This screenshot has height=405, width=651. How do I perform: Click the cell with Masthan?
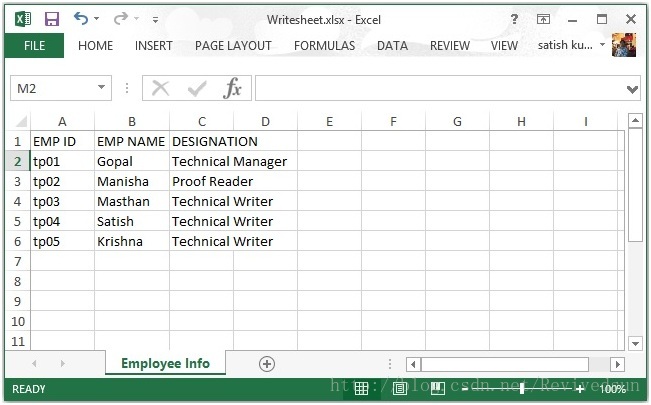click(132, 201)
